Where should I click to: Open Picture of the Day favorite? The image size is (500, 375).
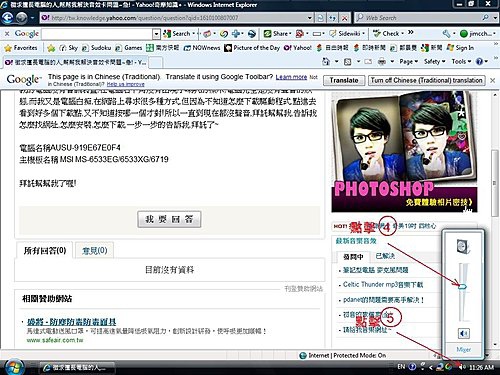(252, 48)
